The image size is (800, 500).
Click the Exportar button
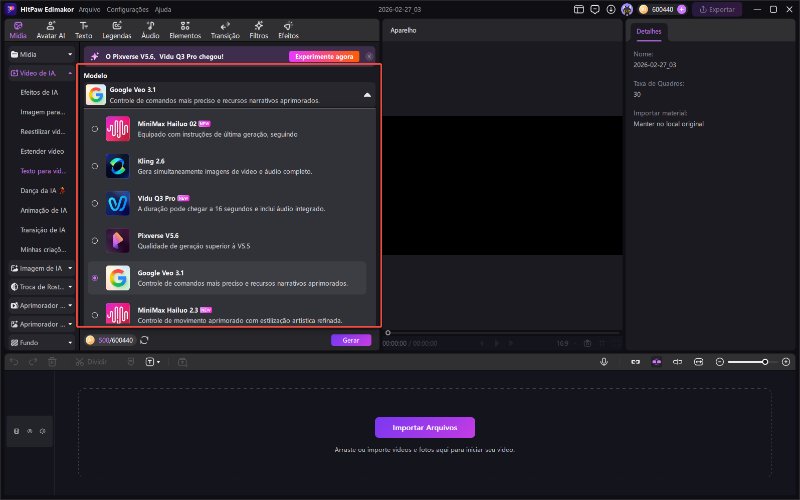pos(717,9)
